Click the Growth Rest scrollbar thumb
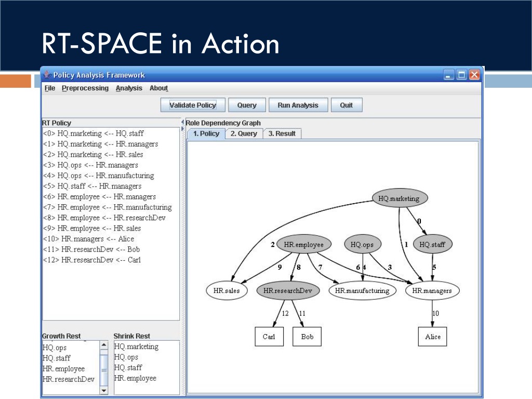Image resolution: width=532 pixels, height=399 pixels. point(104,370)
